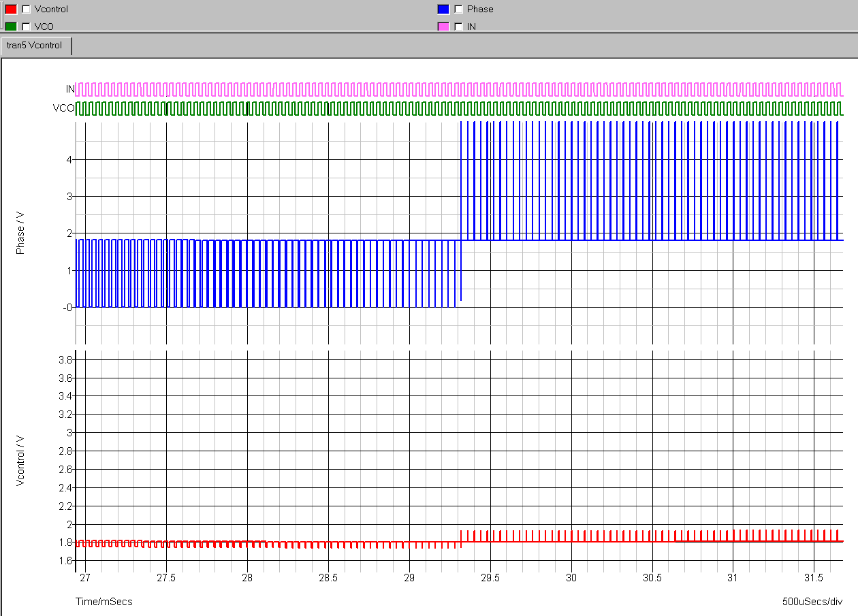Click the Phase / V axis title
The width and height of the screenshot is (858, 616).
(x=20, y=233)
